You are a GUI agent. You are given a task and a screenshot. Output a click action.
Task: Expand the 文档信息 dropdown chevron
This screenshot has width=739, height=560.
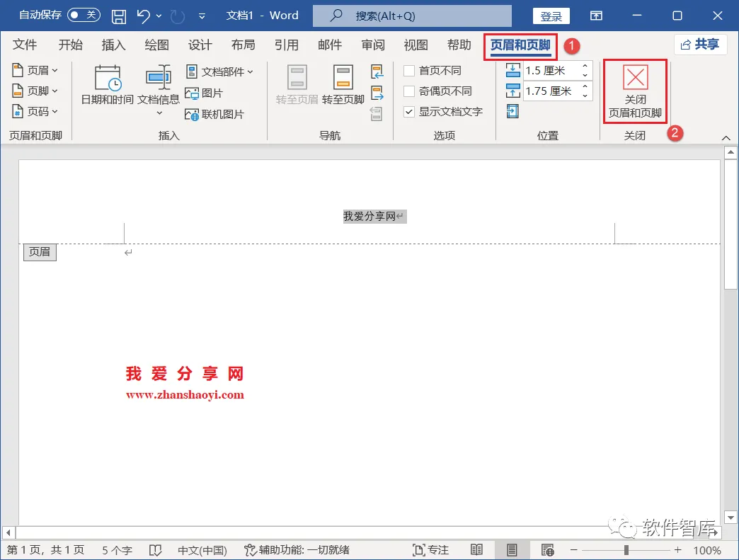pyautogui.click(x=159, y=113)
